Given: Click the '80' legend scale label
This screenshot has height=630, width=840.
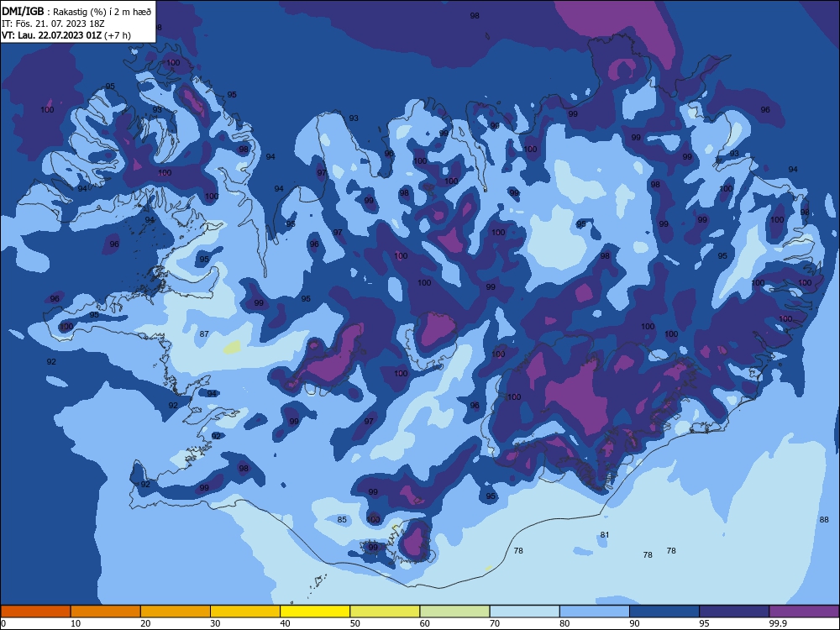Looking at the screenshot, I should [564, 623].
